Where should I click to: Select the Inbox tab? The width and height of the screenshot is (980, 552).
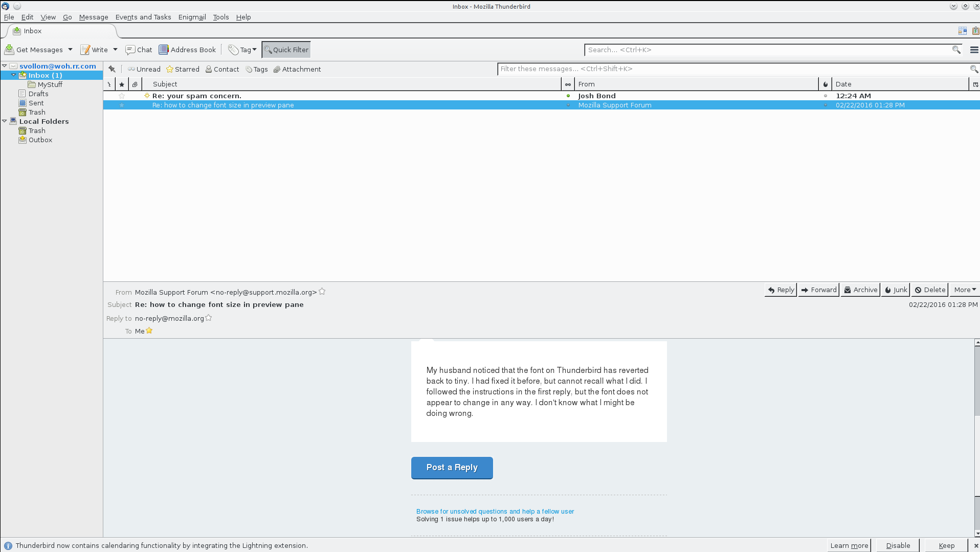pyautogui.click(x=61, y=31)
